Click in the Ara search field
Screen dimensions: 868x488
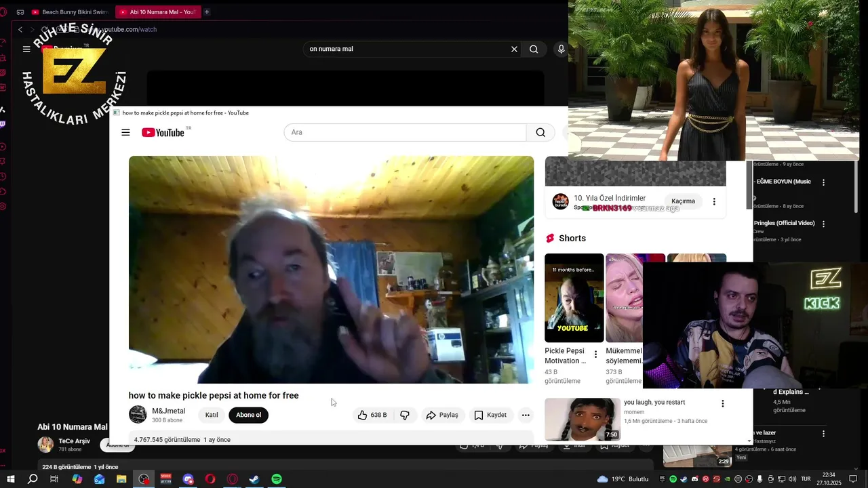tap(405, 132)
